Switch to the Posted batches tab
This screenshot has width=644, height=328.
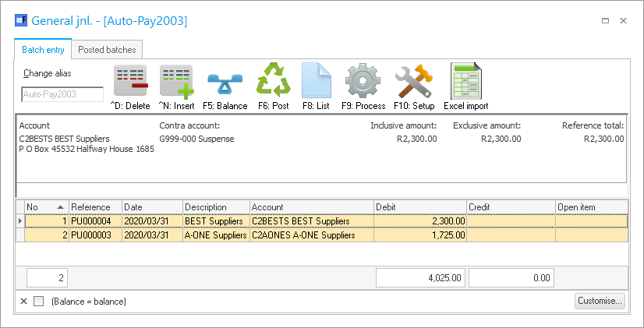(107, 50)
